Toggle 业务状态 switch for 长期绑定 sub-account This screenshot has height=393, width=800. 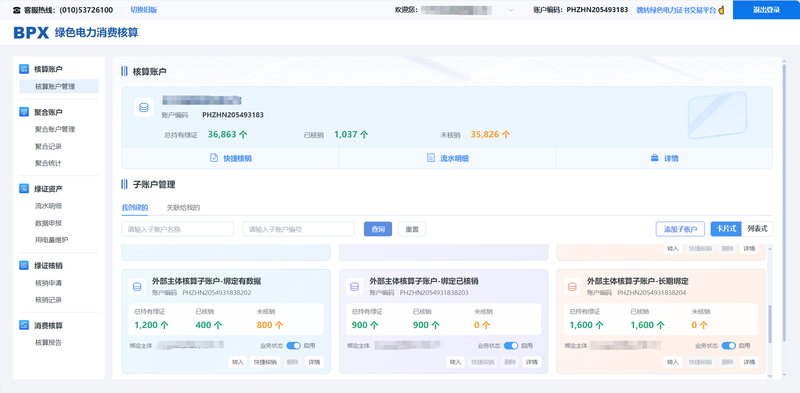coord(729,346)
